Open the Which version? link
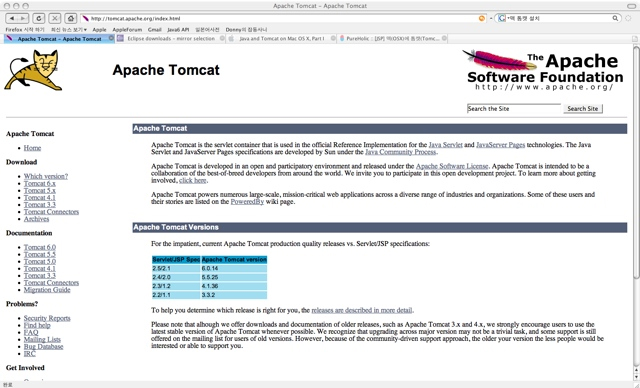 point(46,176)
